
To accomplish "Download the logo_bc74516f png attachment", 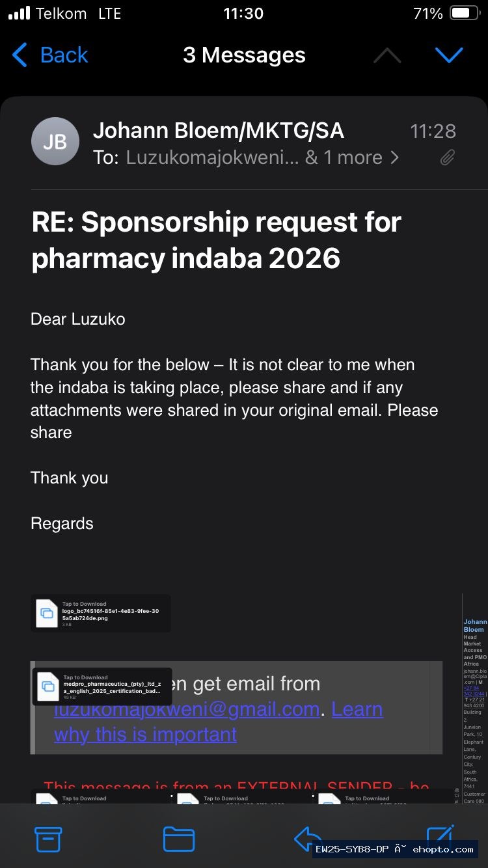I will click(x=101, y=614).
